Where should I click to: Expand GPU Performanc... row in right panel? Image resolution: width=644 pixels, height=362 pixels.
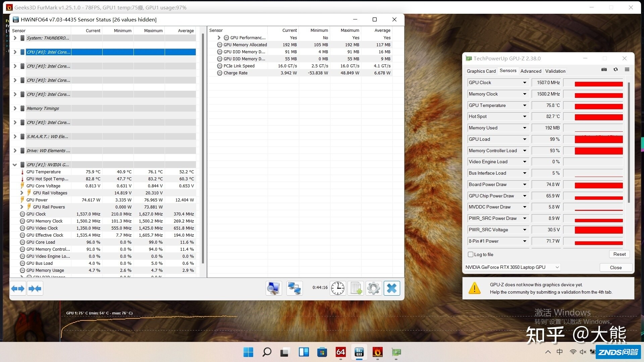pyautogui.click(x=219, y=38)
